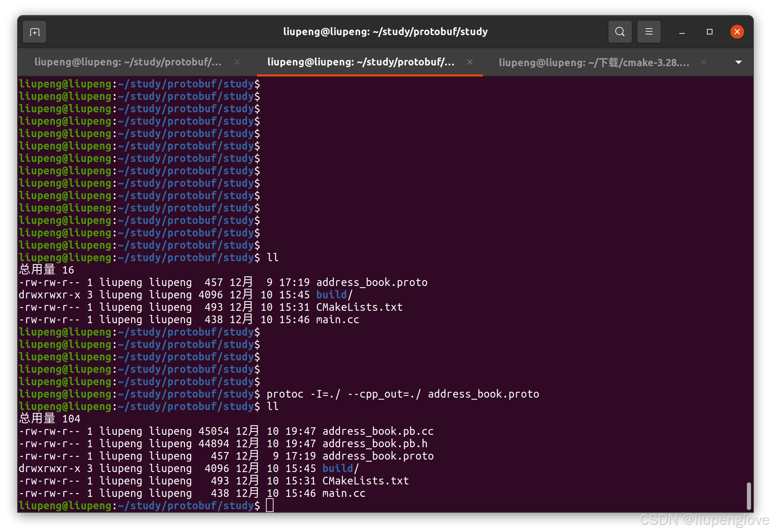Close the cmake-3.28 tab
Screen dimensions: 771x532
703,62
